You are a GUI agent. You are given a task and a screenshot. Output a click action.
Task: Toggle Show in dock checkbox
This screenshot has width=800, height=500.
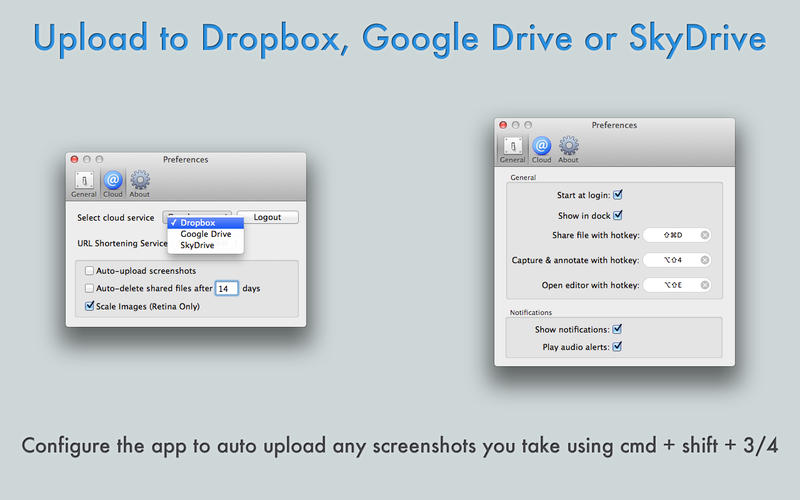click(x=617, y=215)
